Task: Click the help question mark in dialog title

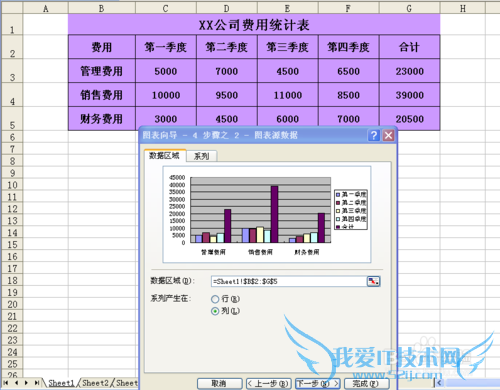Action: click(374, 135)
